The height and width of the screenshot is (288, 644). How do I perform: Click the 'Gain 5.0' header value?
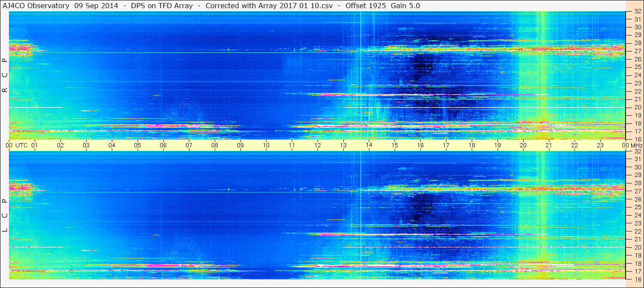[405, 6]
